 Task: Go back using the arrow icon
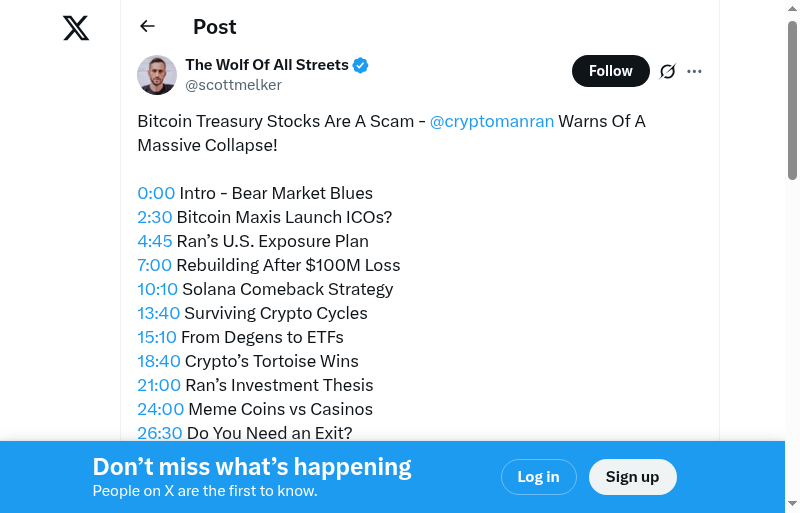148,27
